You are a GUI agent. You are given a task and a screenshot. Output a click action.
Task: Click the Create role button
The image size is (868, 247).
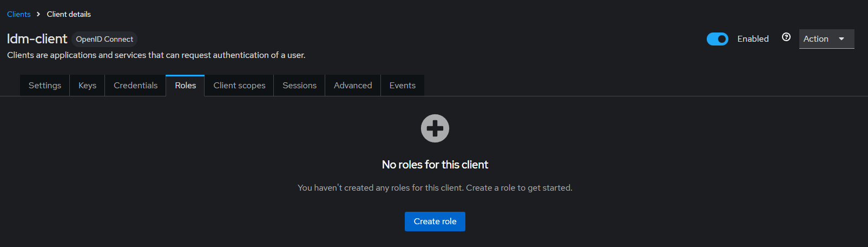(435, 222)
